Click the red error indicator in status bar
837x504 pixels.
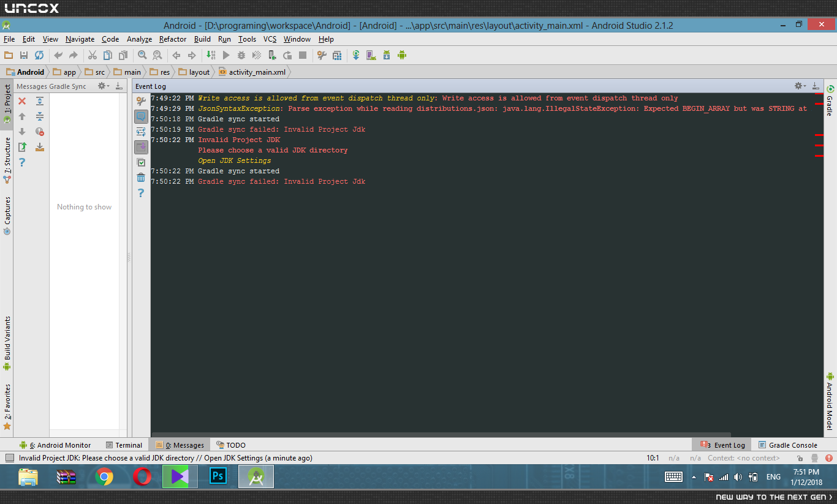(x=829, y=458)
